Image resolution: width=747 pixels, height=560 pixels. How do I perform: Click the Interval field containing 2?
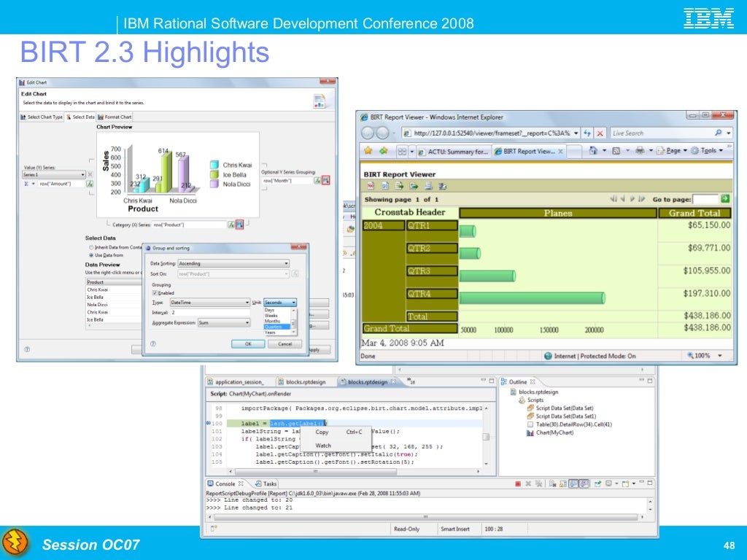tap(210, 312)
